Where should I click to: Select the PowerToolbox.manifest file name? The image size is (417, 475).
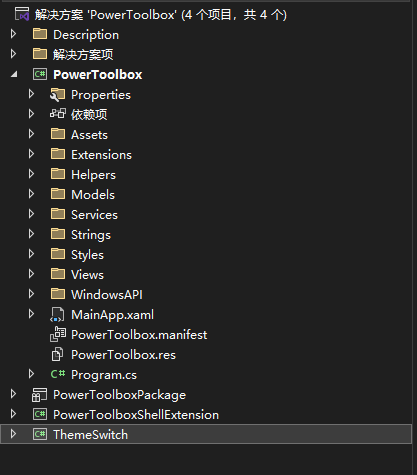click(x=139, y=335)
